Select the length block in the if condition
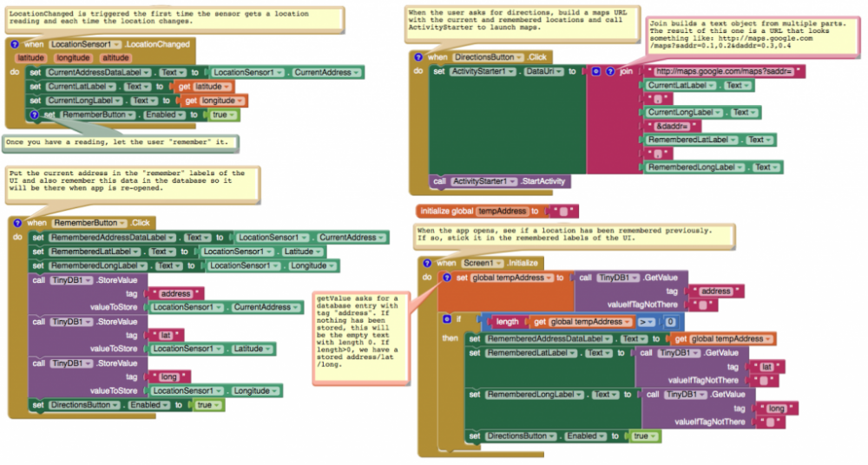 (507, 322)
